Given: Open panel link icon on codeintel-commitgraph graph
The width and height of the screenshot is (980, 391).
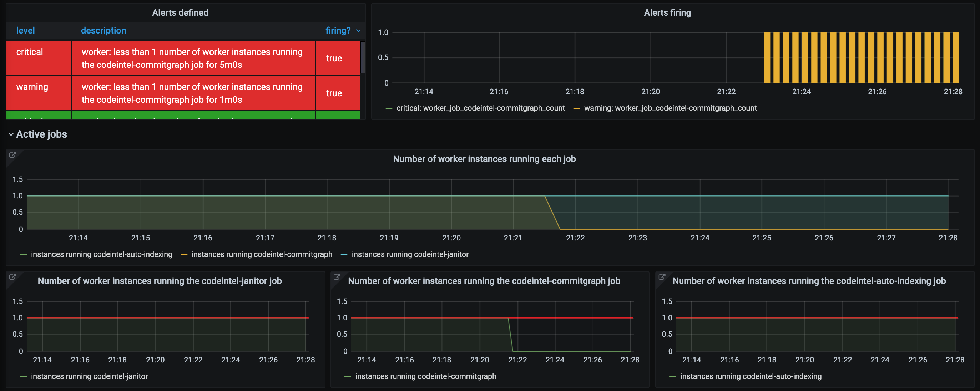Looking at the screenshot, I should 337,277.
